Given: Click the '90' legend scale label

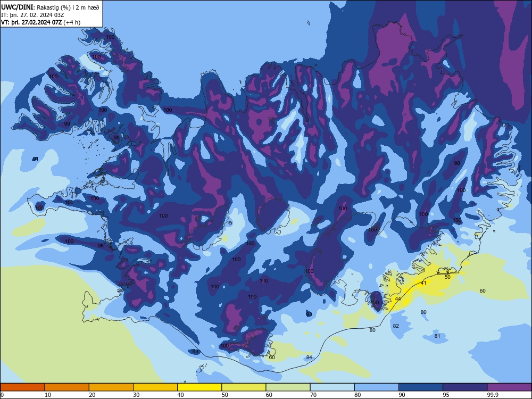Looking at the screenshot, I should click(402, 395).
